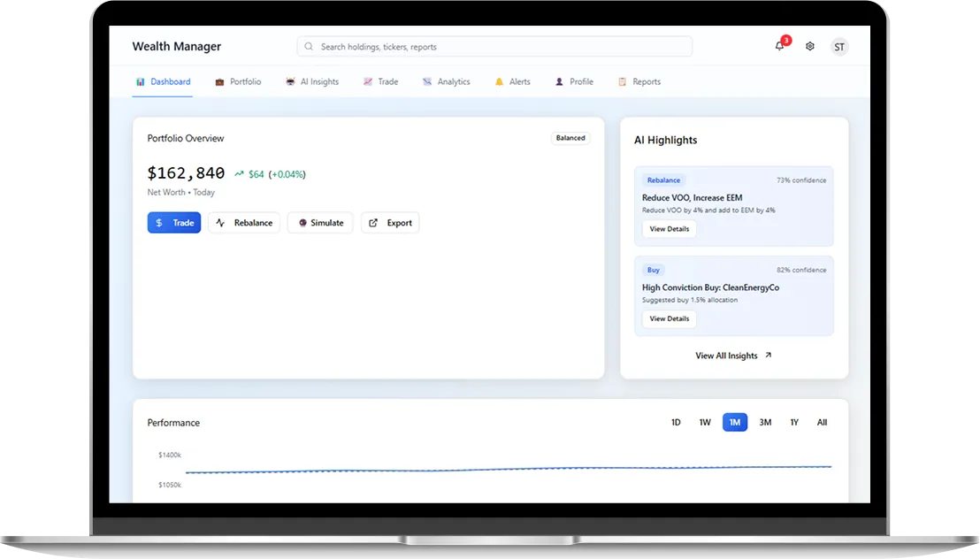This screenshot has height=559, width=980.
Task: Click the search magnifier icon
Action: pos(309,46)
